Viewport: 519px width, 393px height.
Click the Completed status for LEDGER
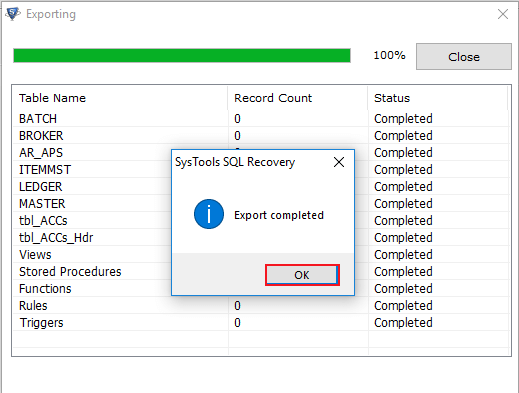tap(403, 187)
